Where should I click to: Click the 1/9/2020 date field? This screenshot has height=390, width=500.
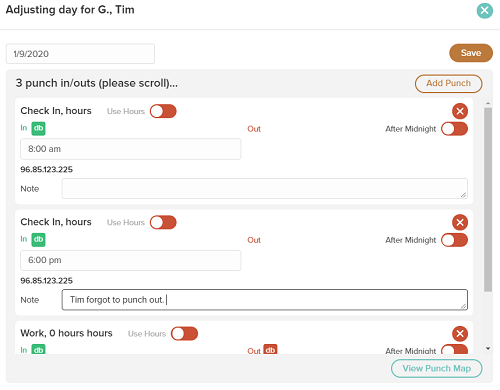point(80,54)
